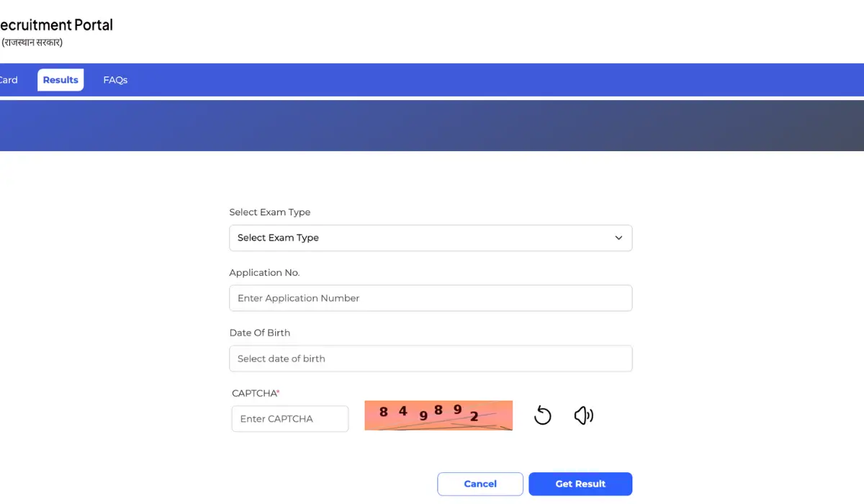864x504 pixels.
Task: Switch to the Results tab
Action: [60, 79]
